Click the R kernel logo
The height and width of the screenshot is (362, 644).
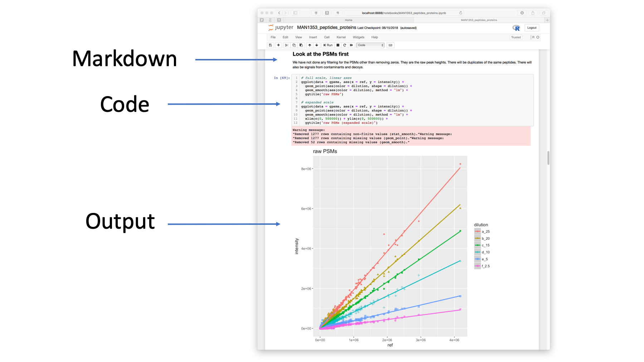516,28
